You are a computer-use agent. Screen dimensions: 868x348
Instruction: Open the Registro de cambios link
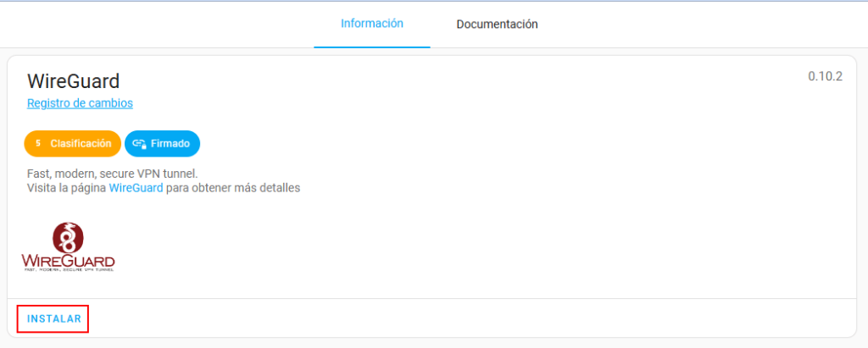coord(80,103)
